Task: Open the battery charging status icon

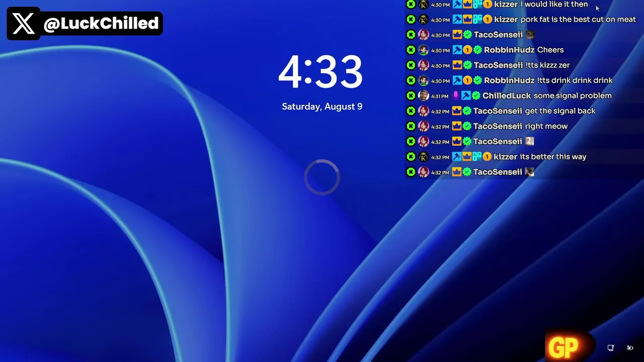Action: (630, 347)
